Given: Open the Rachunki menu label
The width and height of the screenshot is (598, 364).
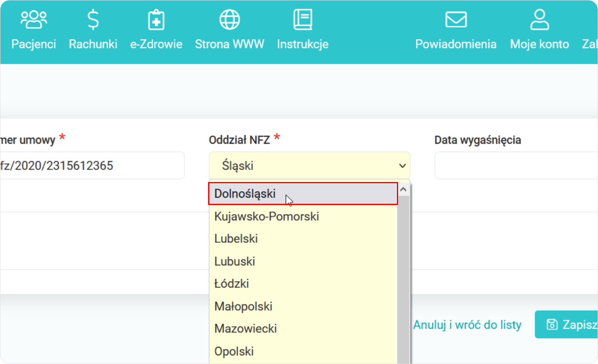Looking at the screenshot, I should 93,44.
